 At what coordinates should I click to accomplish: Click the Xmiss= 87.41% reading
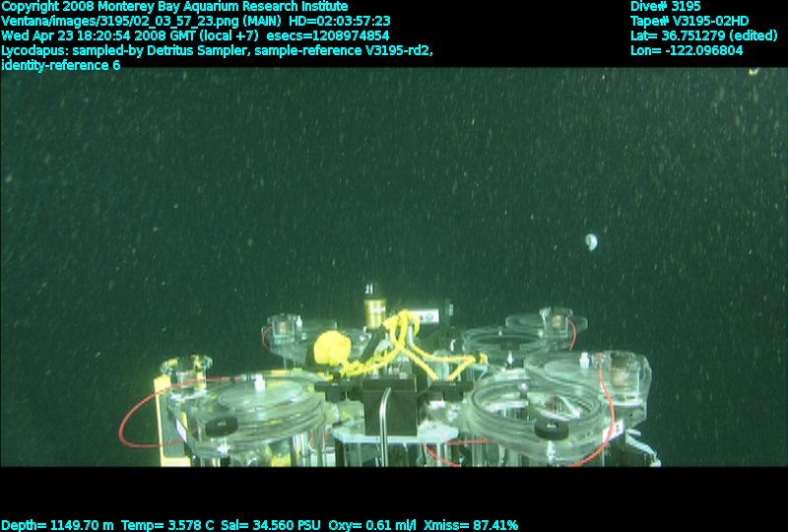(471, 525)
